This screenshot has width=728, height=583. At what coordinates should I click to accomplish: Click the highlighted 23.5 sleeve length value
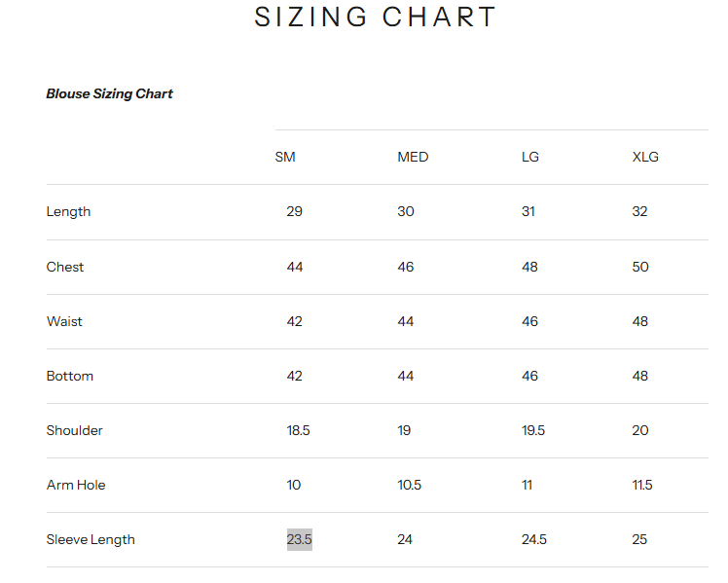coord(299,539)
